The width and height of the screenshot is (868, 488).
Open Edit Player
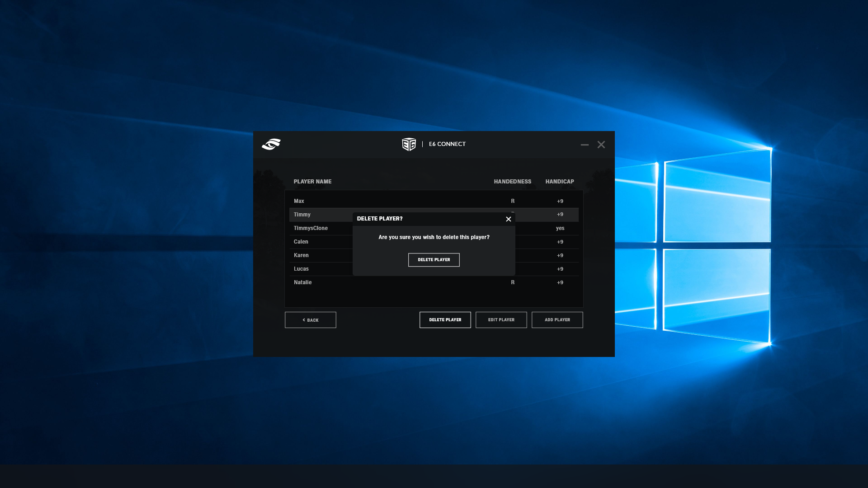[x=501, y=320]
